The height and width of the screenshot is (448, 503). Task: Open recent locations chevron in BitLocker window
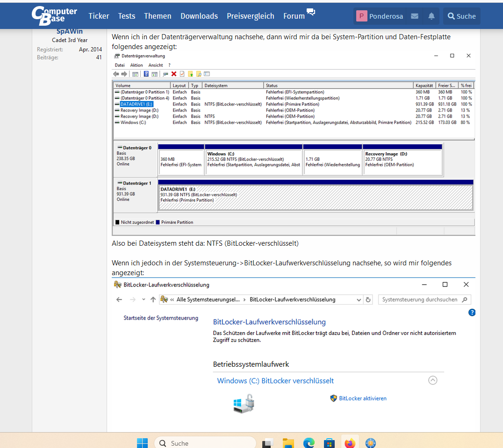click(x=144, y=299)
